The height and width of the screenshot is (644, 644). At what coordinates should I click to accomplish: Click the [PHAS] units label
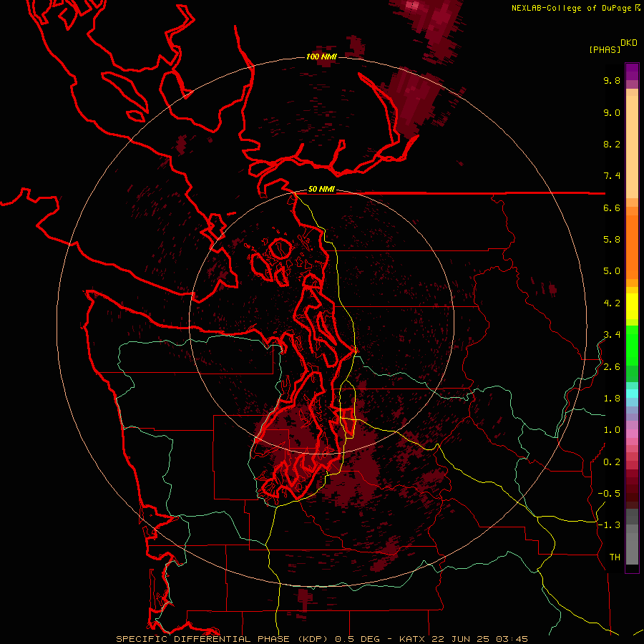[604, 49]
